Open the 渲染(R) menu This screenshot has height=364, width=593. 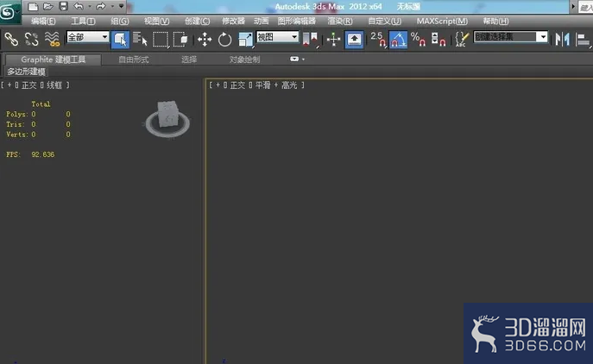coord(339,22)
